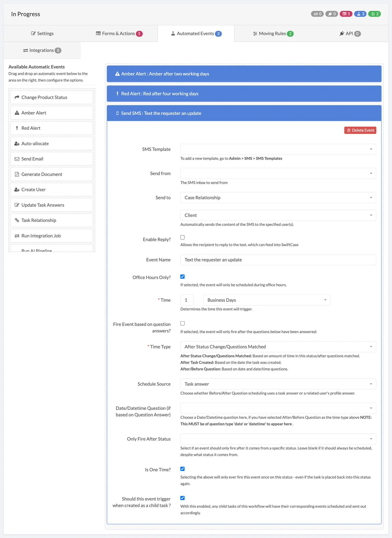Go to the Moving Rules tab
392x538 pixels.
[273, 33]
